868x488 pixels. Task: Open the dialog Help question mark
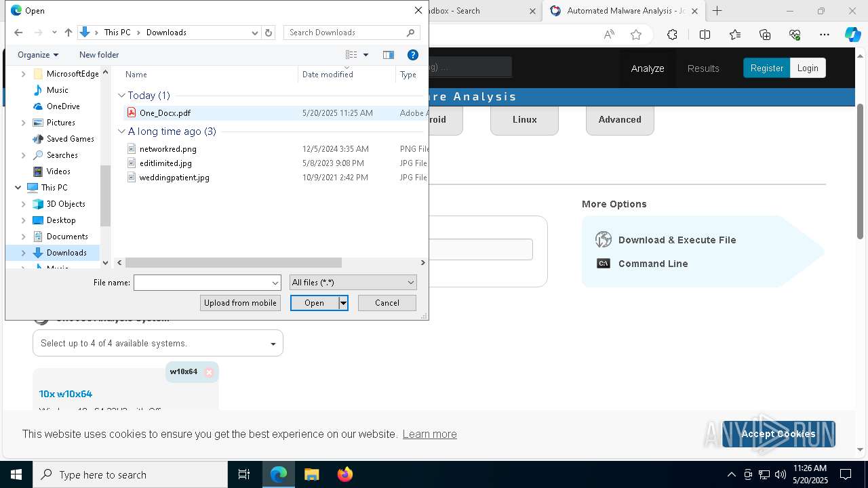412,55
